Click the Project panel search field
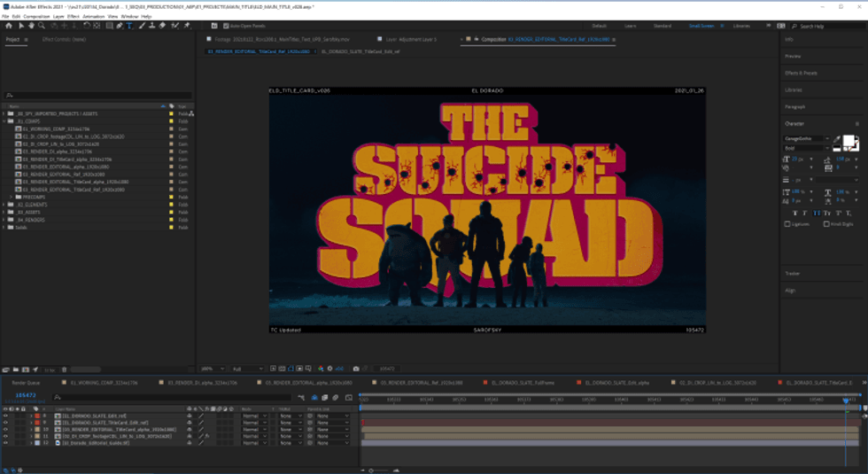Viewport: 868px width, 474px height. click(x=98, y=96)
